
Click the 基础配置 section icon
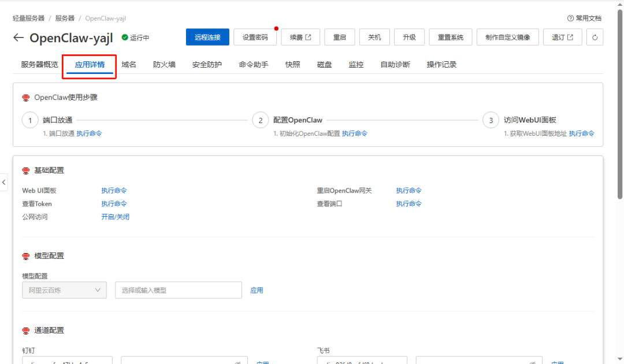[26, 170]
